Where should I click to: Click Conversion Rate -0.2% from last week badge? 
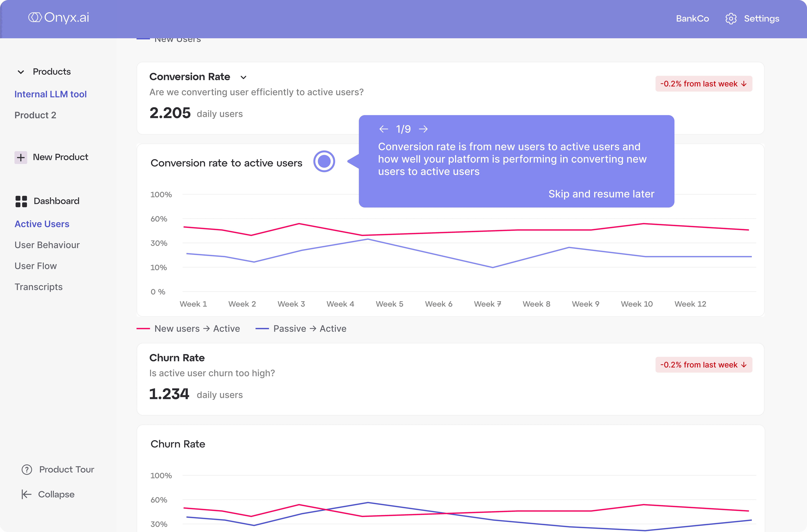(704, 84)
